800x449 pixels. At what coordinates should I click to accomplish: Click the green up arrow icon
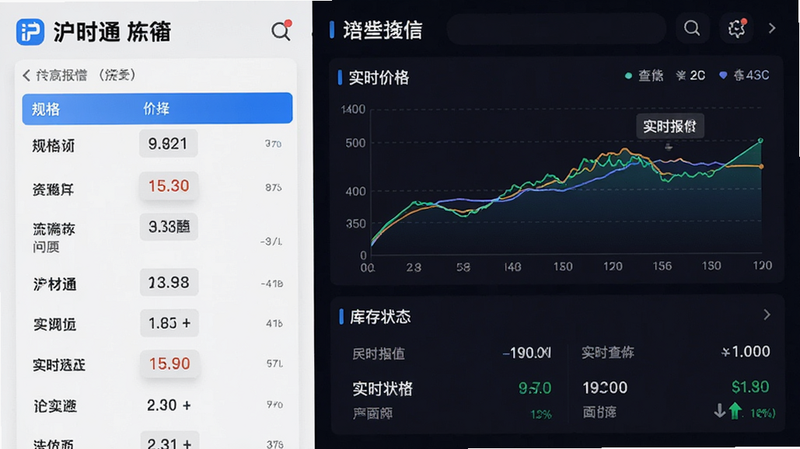click(x=735, y=411)
